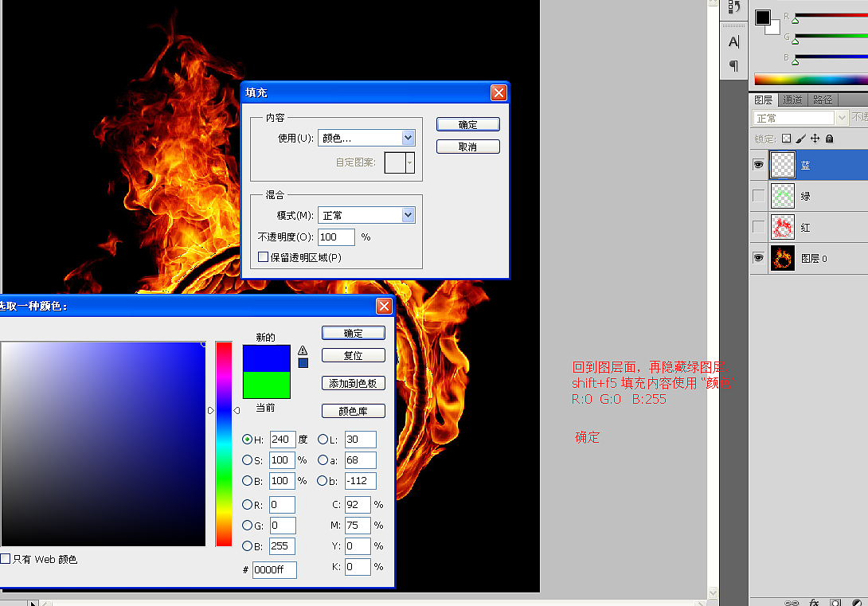The height and width of the screenshot is (606, 868).
Task: Open the Paragraph panel icon
Action: point(733,66)
